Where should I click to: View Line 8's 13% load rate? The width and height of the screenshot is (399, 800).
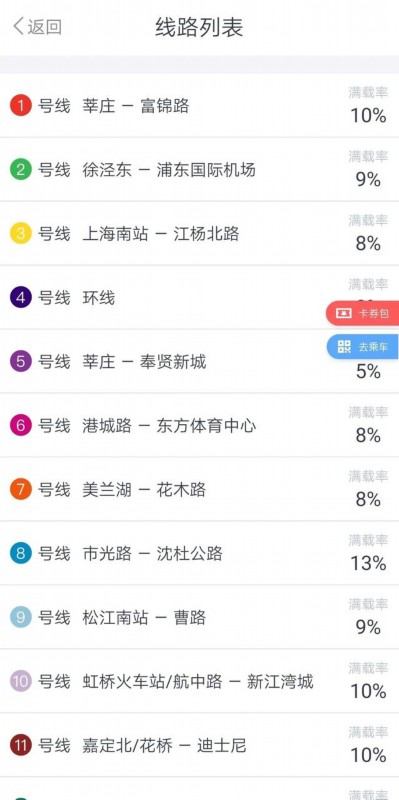[x=368, y=563]
